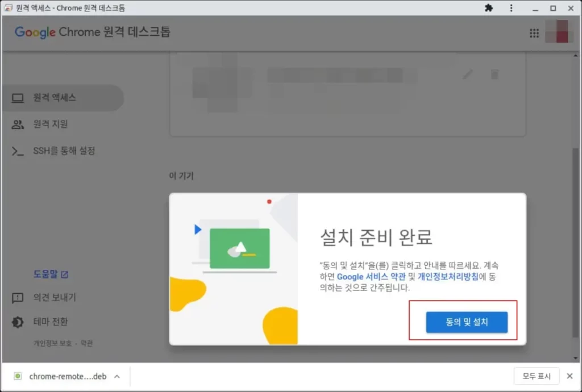Viewport: 582px width, 392px height.
Task: Click the trash delete icon on device card
Action: click(x=494, y=74)
